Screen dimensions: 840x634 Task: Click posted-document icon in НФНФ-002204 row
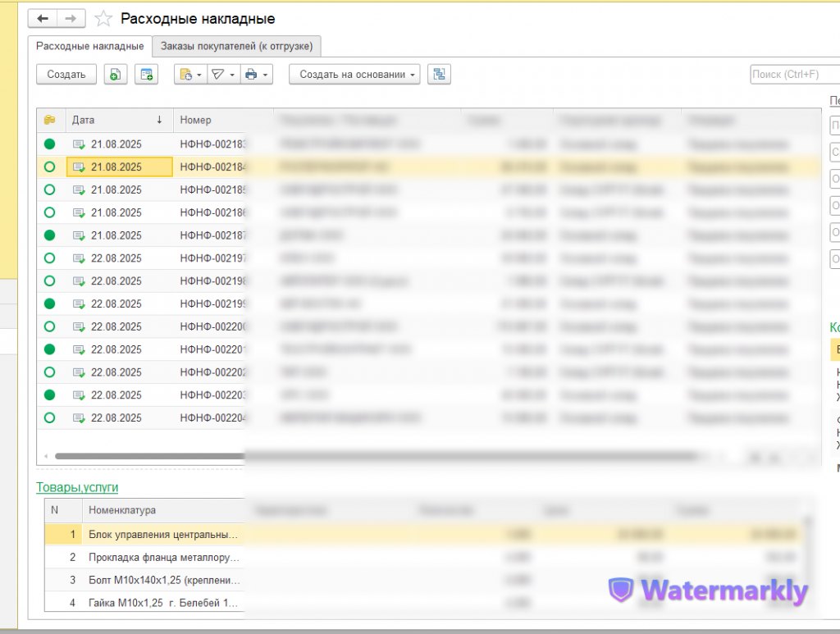[x=79, y=417]
